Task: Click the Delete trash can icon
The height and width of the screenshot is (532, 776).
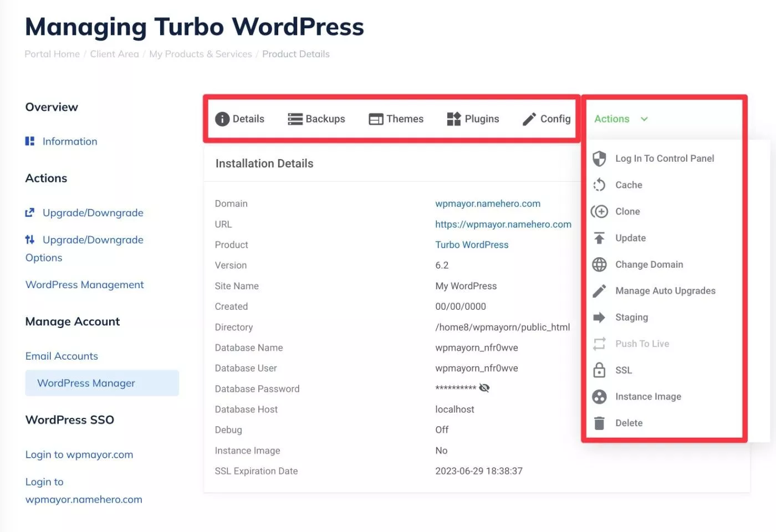Action: coord(599,423)
